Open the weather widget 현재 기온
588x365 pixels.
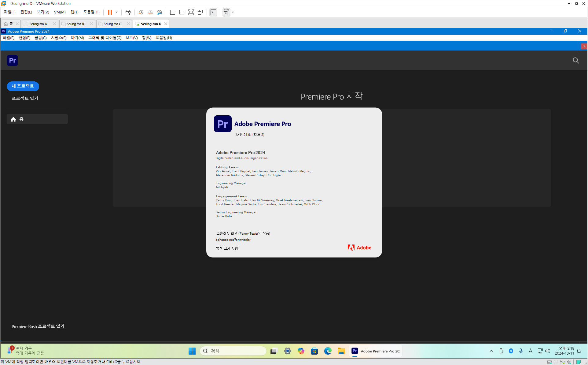[x=26, y=351]
